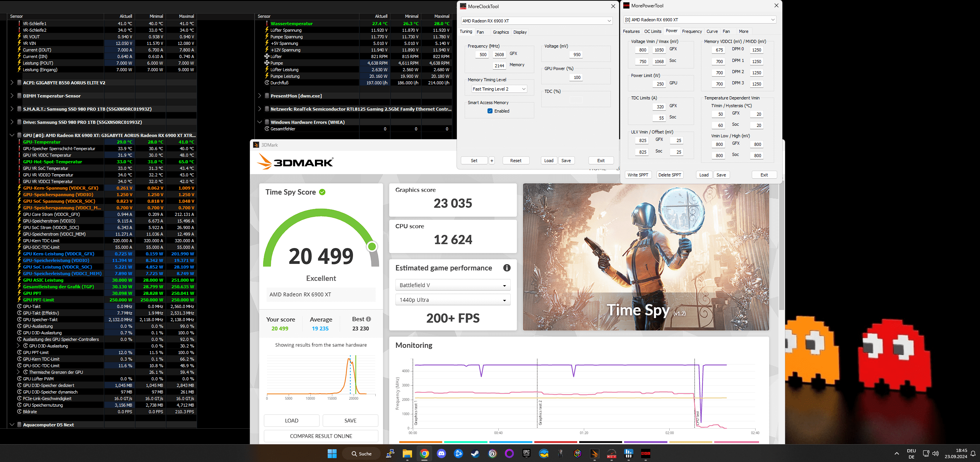Click the Voltage (mV) 950 field
Viewport: 980px width, 462px height.
(x=576, y=55)
